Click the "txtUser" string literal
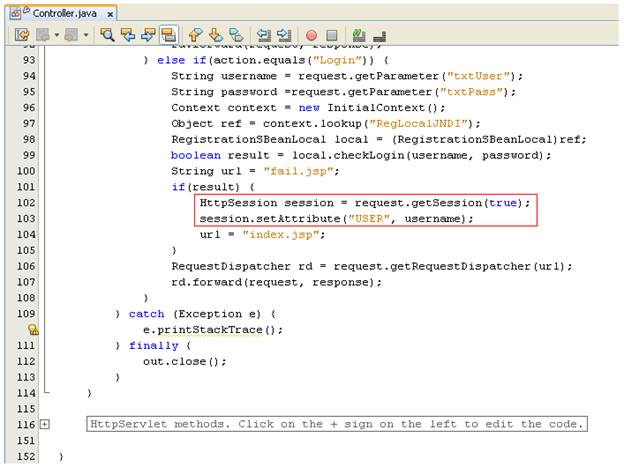 click(478, 76)
